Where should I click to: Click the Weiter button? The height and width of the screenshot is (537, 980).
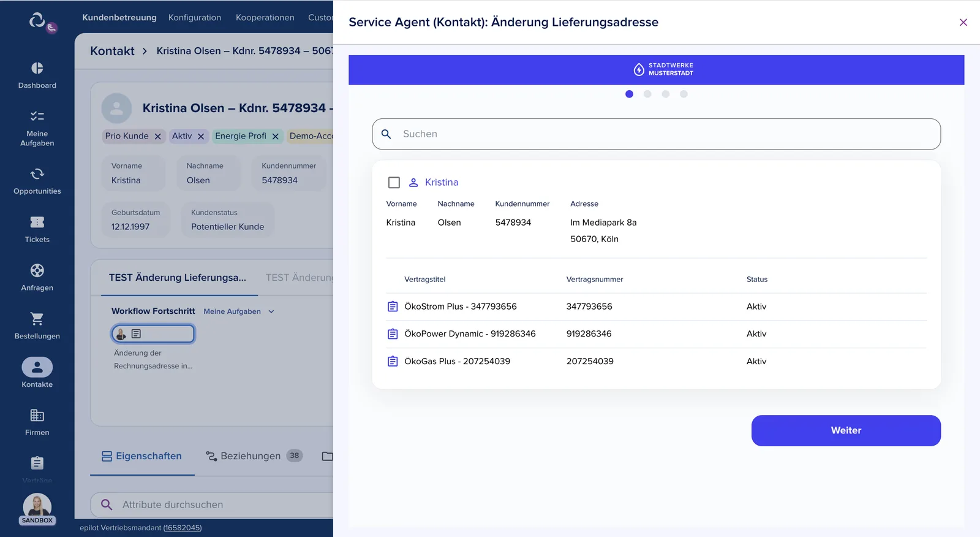point(846,430)
